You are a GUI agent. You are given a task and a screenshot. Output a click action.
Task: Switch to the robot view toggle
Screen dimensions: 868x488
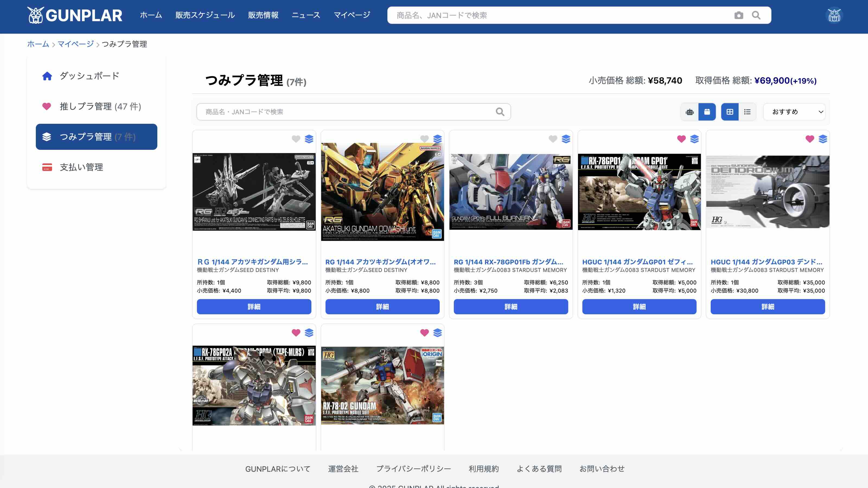[690, 112]
